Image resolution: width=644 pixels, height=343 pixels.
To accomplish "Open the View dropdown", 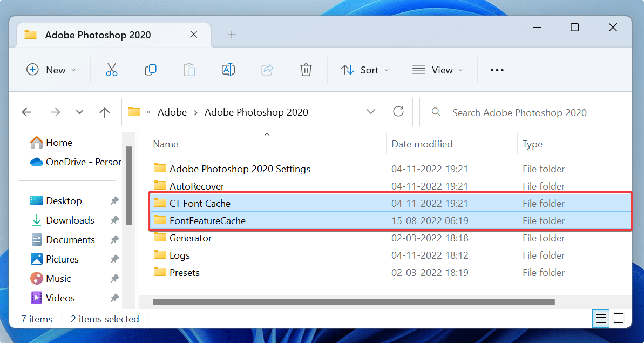I will 438,70.
